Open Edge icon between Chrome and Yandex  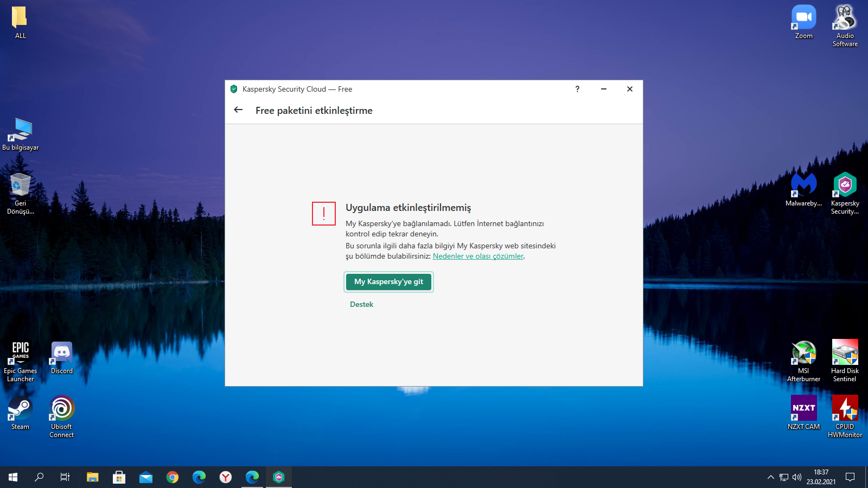199,477
